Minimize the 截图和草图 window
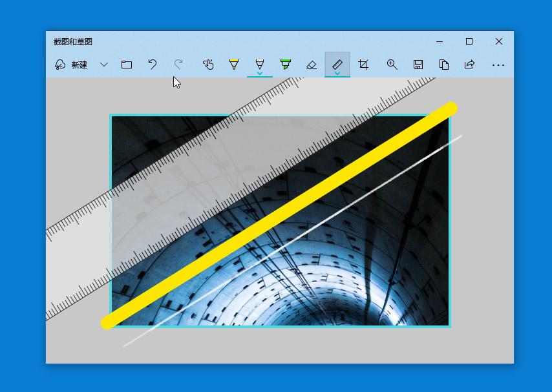The image size is (552, 392). click(x=440, y=41)
